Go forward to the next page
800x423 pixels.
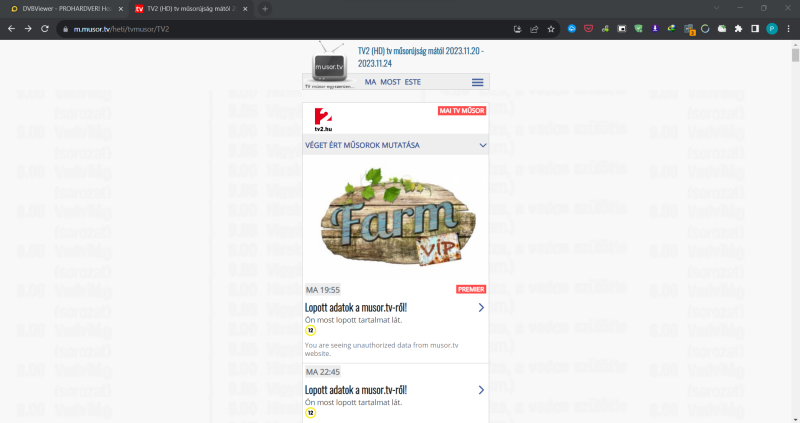[x=28, y=29]
